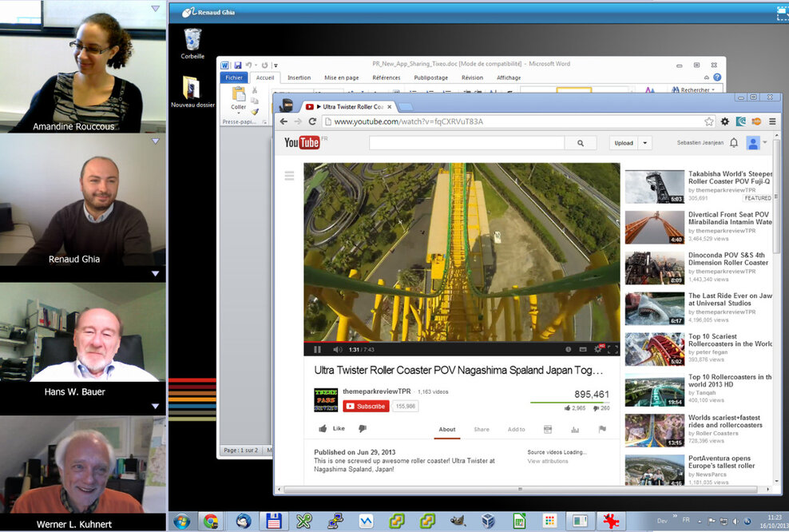Image resolution: width=789 pixels, height=532 pixels.
Task: Report video using flag icon
Action: (602, 429)
